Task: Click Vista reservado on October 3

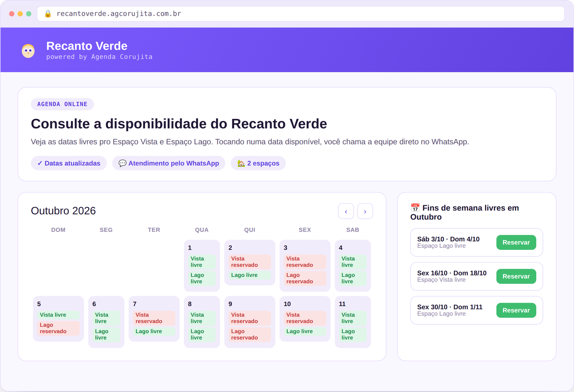Action: pyautogui.click(x=305, y=262)
